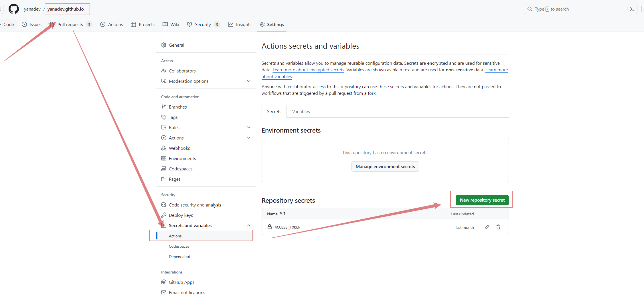The image size is (644, 305).
Task: Click the Webhooks icon in sidebar
Action: tap(164, 148)
